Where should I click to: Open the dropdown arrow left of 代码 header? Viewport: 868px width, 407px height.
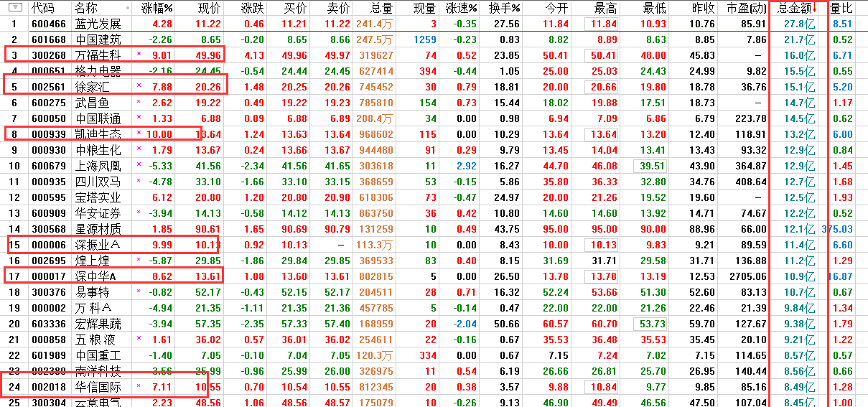click(14, 8)
